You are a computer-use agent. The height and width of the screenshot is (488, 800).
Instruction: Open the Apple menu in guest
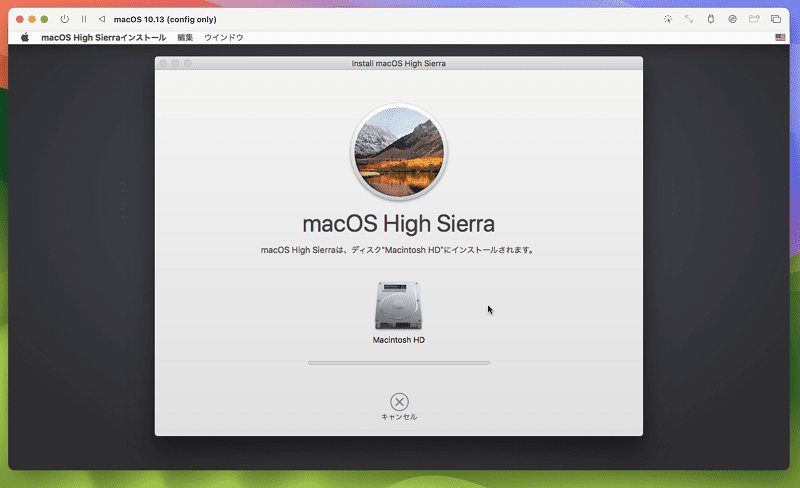point(24,37)
